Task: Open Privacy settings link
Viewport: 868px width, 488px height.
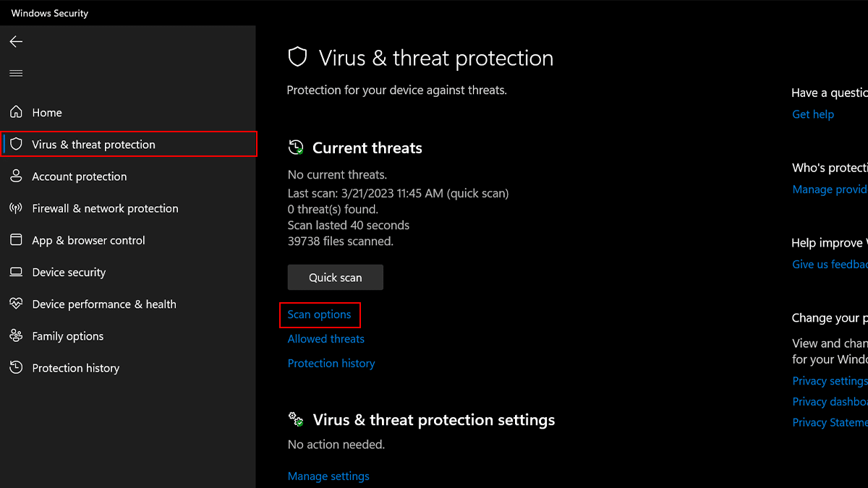Action: [828, 380]
